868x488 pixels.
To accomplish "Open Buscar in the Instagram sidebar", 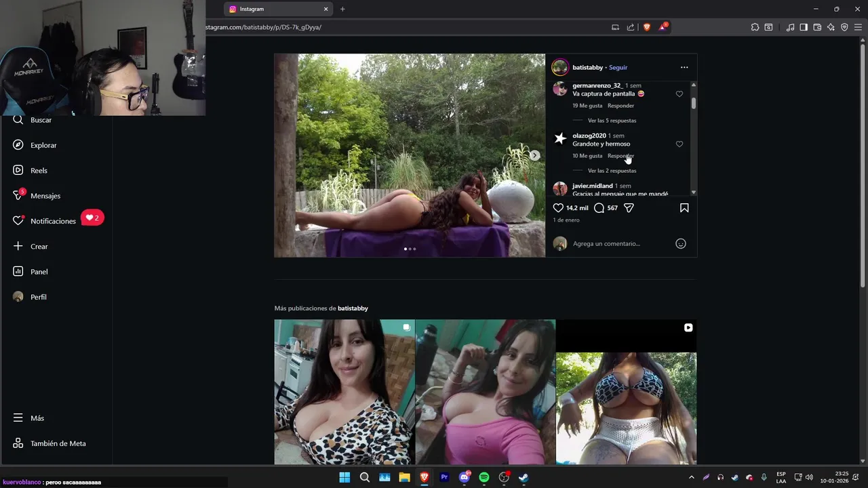I will (x=41, y=120).
